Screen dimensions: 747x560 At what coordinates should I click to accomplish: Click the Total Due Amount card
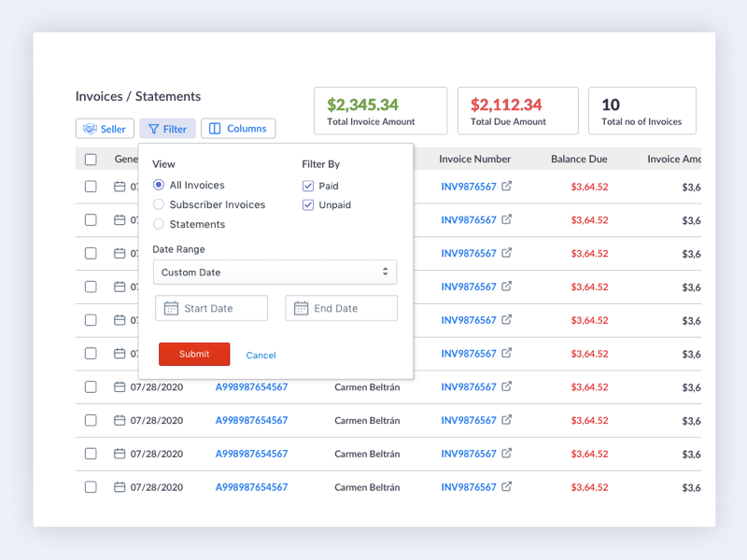point(518,110)
